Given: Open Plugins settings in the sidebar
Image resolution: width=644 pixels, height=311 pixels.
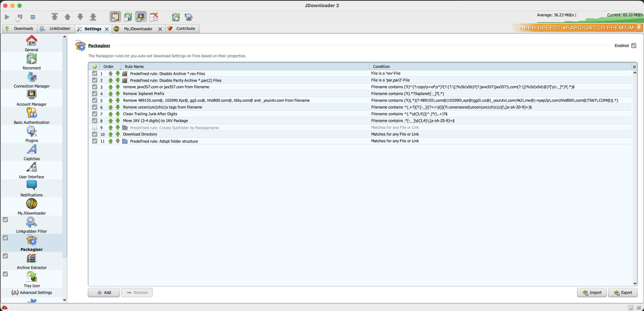Looking at the screenshot, I should [31, 134].
